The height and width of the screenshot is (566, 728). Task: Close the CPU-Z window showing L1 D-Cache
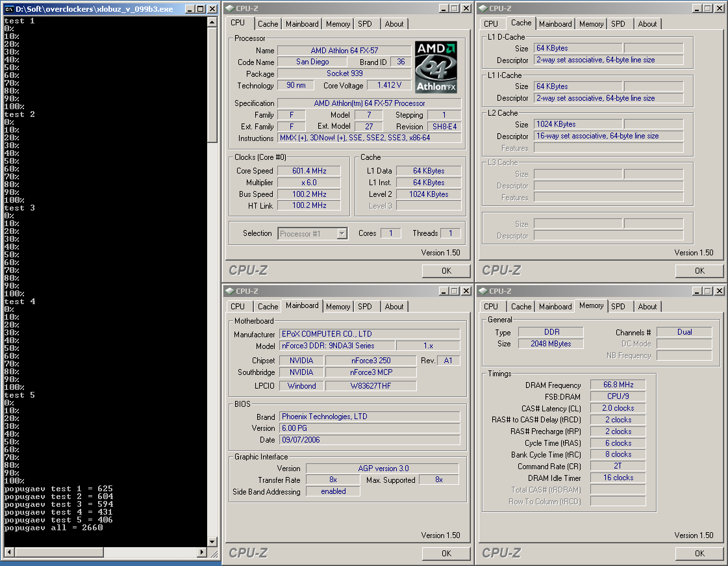click(x=720, y=8)
